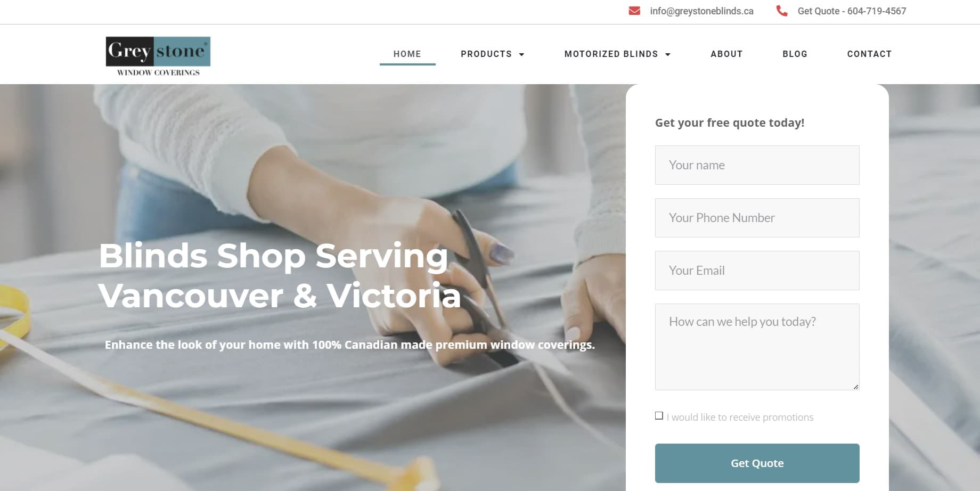The height and width of the screenshot is (491, 980).
Task: Visit the Blog page
Action: click(795, 54)
